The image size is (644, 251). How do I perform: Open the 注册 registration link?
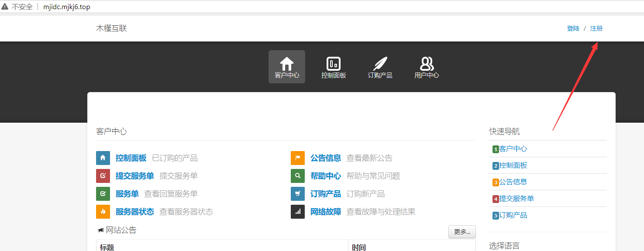point(596,28)
